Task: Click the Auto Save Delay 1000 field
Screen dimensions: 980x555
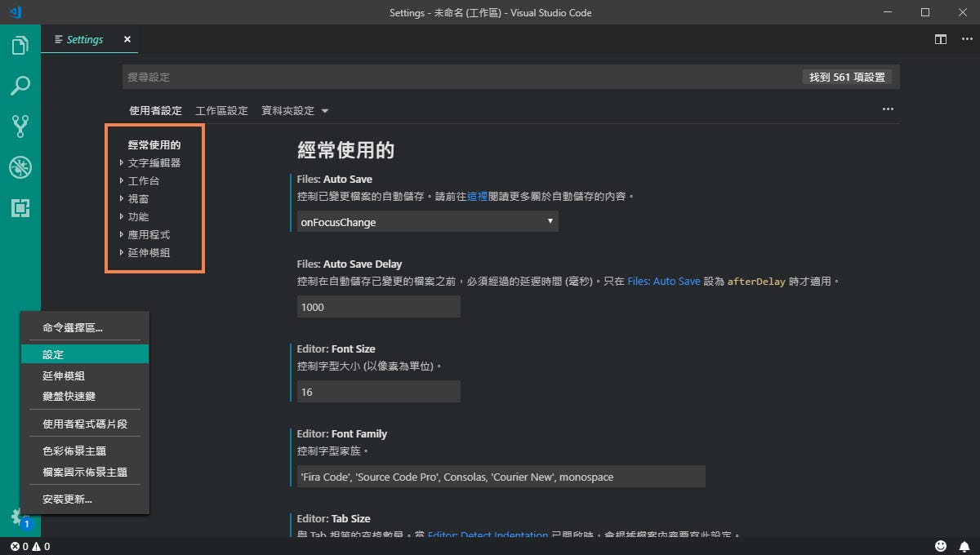Action: [x=379, y=306]
